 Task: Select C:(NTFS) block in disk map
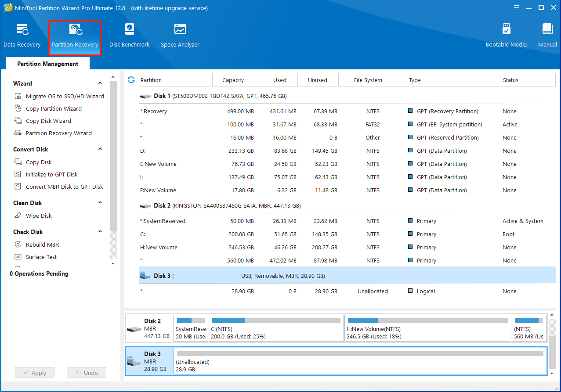coord(276,328)
